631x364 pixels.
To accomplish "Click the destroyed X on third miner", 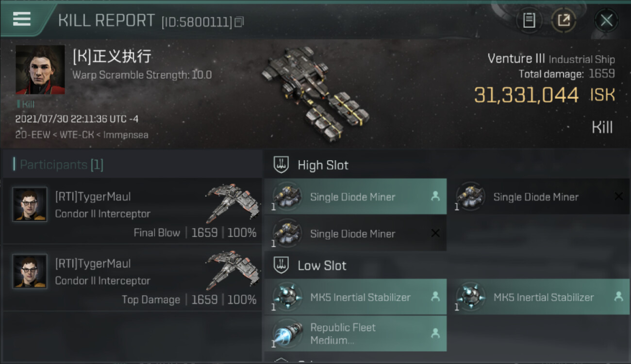I will pos(435,233).
